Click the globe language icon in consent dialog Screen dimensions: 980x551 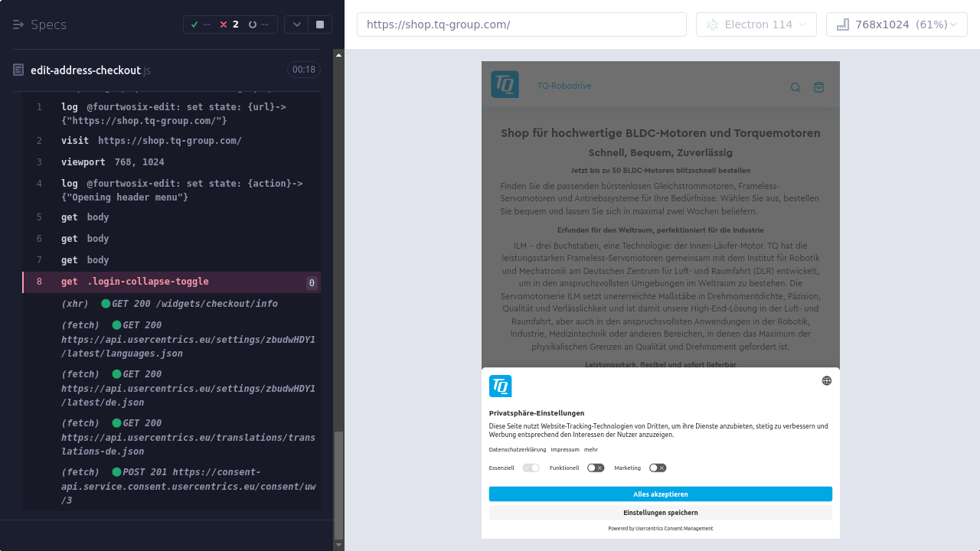(x=827, y=380)
